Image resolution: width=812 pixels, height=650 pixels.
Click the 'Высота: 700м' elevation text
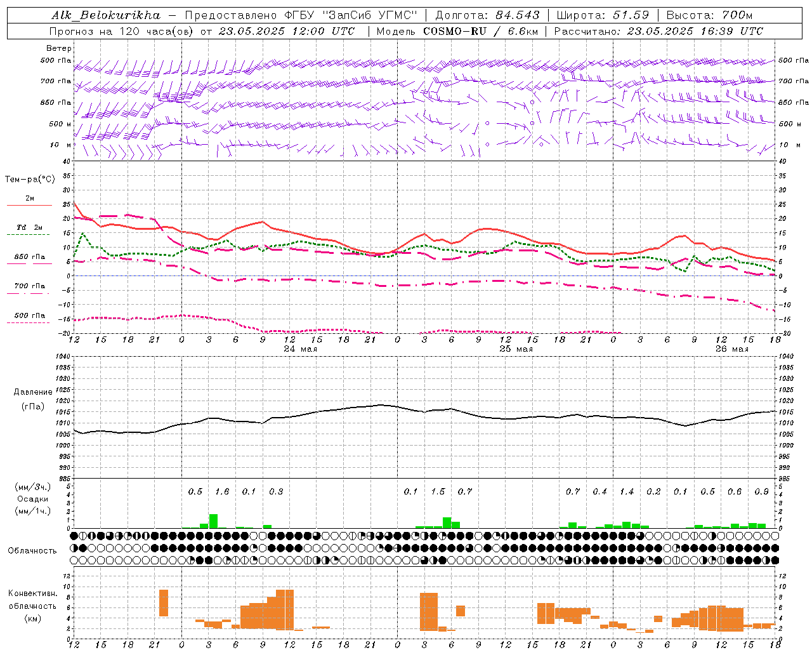coord(710,15)
